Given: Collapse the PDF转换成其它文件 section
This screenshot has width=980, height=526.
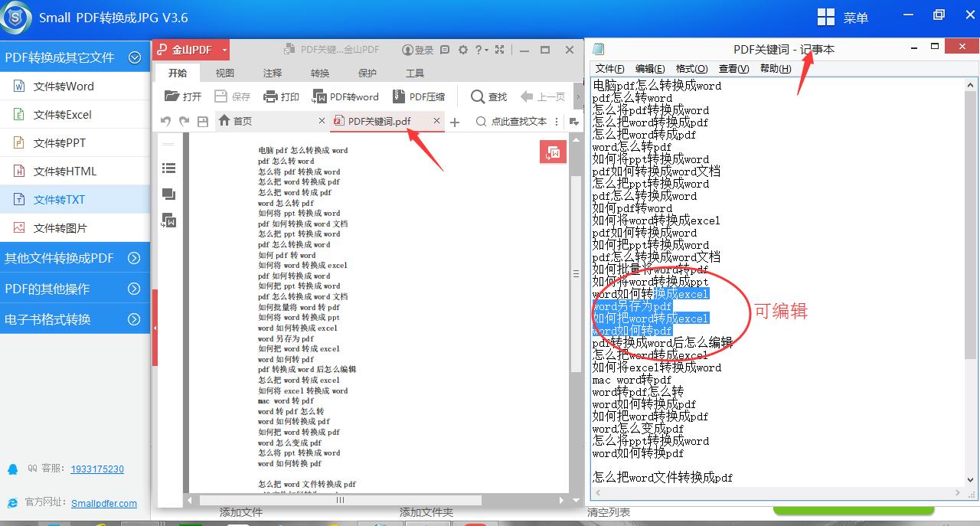Looking at the screenshot, I should point(135,57).
